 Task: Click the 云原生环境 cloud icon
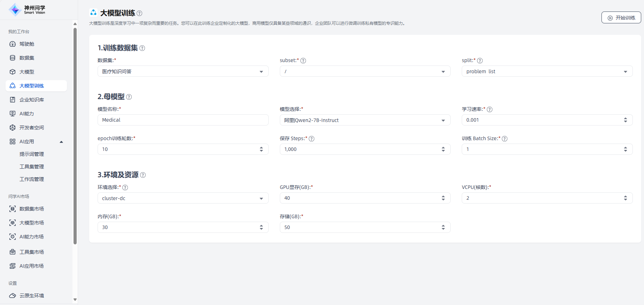point(13,296)
